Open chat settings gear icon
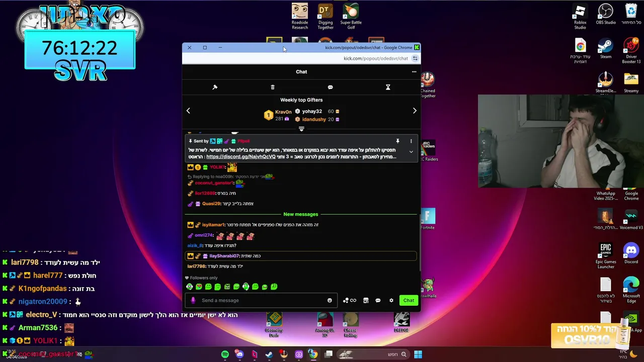The image size is (644, 362). [x=391, y=300]
